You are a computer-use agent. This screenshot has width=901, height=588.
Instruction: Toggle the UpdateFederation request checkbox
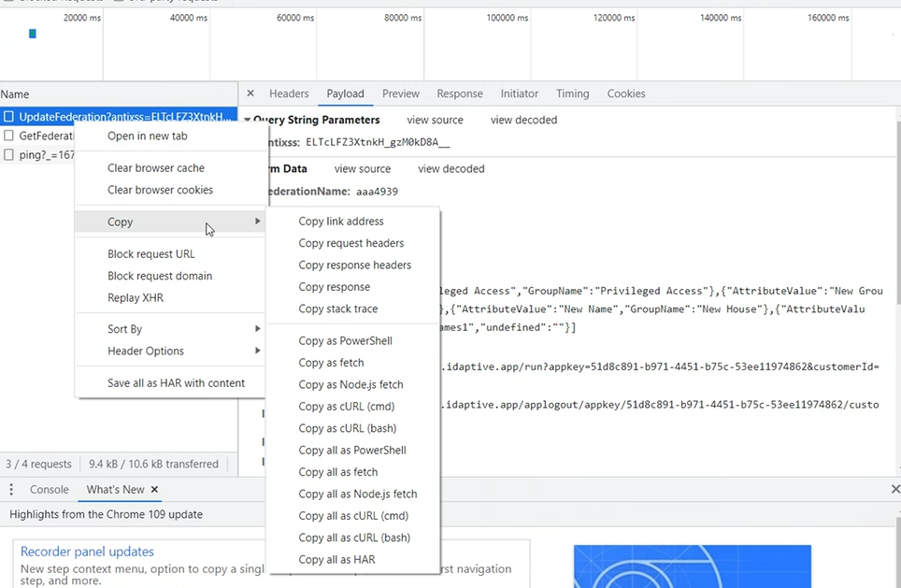click(x=8, y=117)
